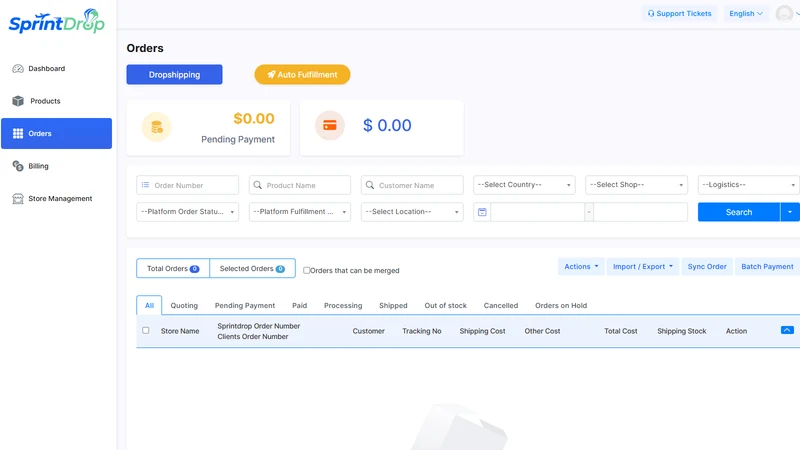Open the Shipped orders tab
The height and width of the screenshot is (450, 800).
393,305
